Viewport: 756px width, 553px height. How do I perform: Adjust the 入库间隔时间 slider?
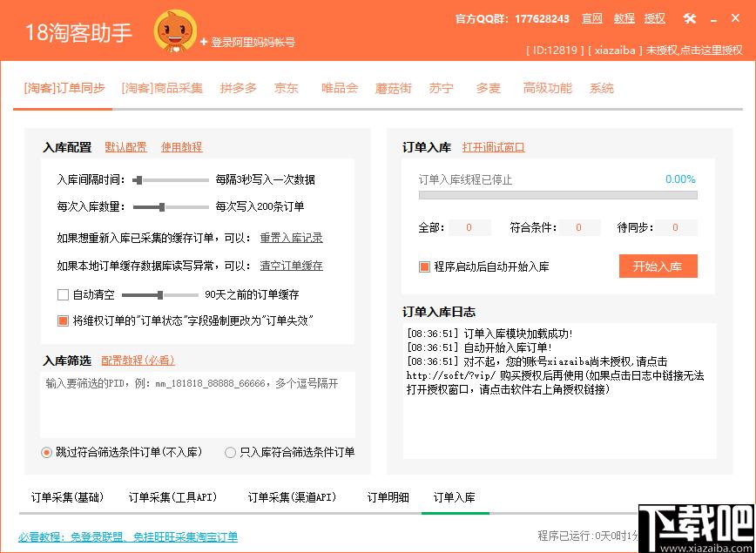(x=171, y=180)
